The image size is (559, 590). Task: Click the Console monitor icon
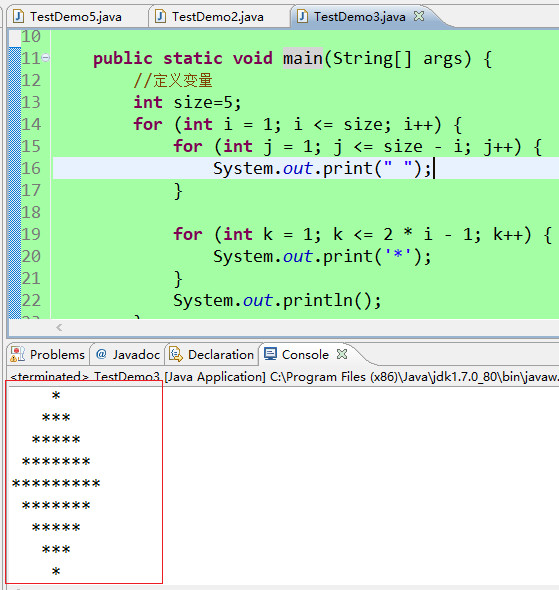(270, 354)
